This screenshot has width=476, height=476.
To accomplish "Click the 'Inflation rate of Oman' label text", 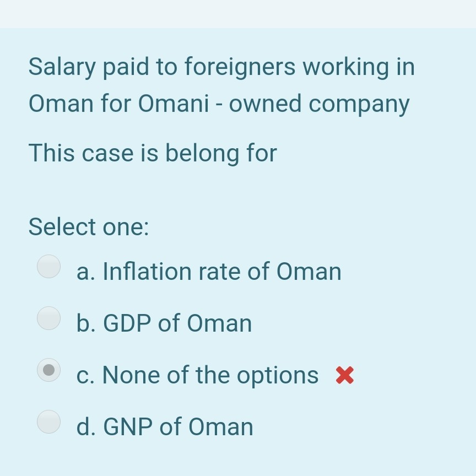I will (209, 271).
